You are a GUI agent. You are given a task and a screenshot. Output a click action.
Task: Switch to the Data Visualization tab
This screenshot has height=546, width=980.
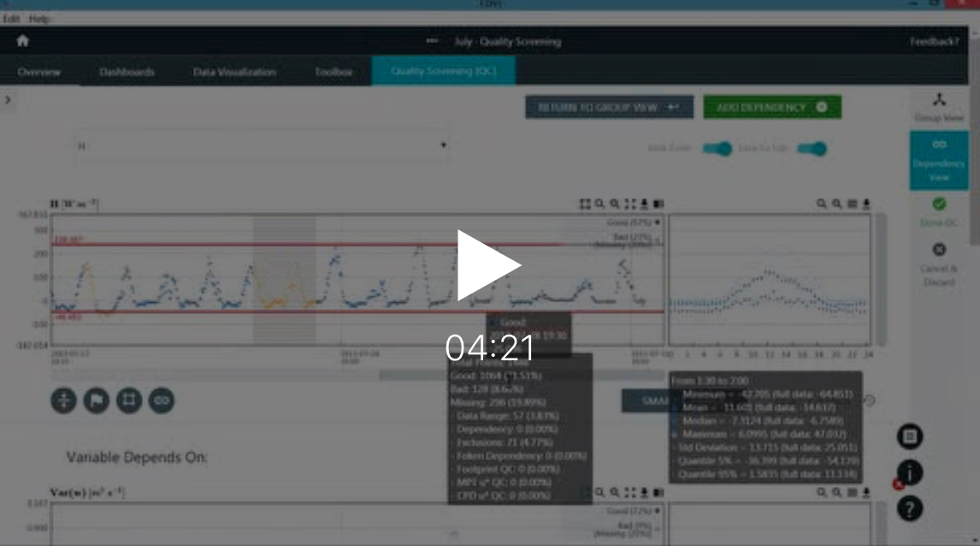[234, 73]
